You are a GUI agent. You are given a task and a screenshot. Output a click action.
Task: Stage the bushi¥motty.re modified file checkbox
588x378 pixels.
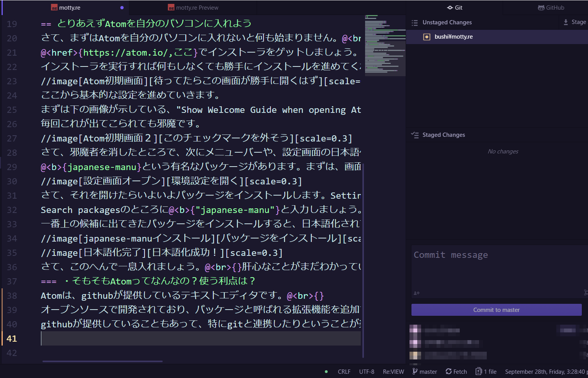tap(426, 36)
